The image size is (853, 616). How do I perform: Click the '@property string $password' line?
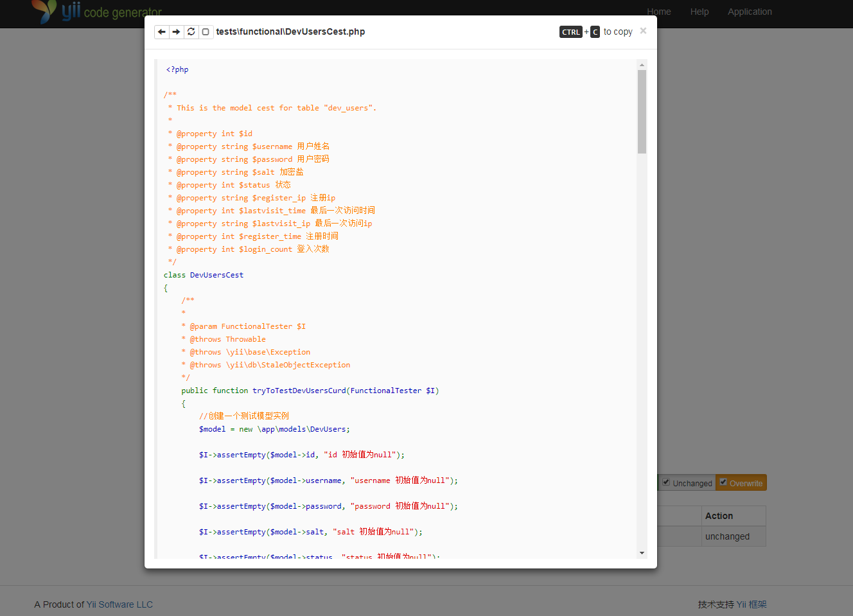click(249, 159)
